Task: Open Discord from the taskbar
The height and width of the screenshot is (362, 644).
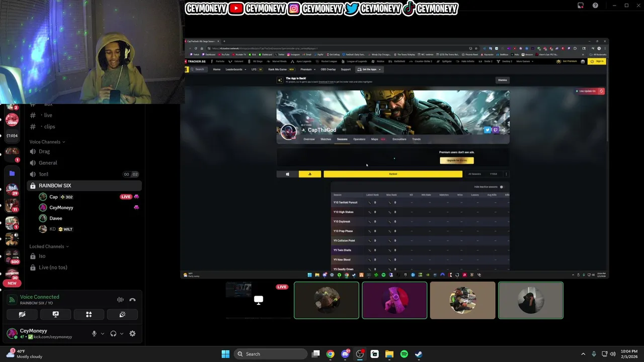Action: [345, 354]
